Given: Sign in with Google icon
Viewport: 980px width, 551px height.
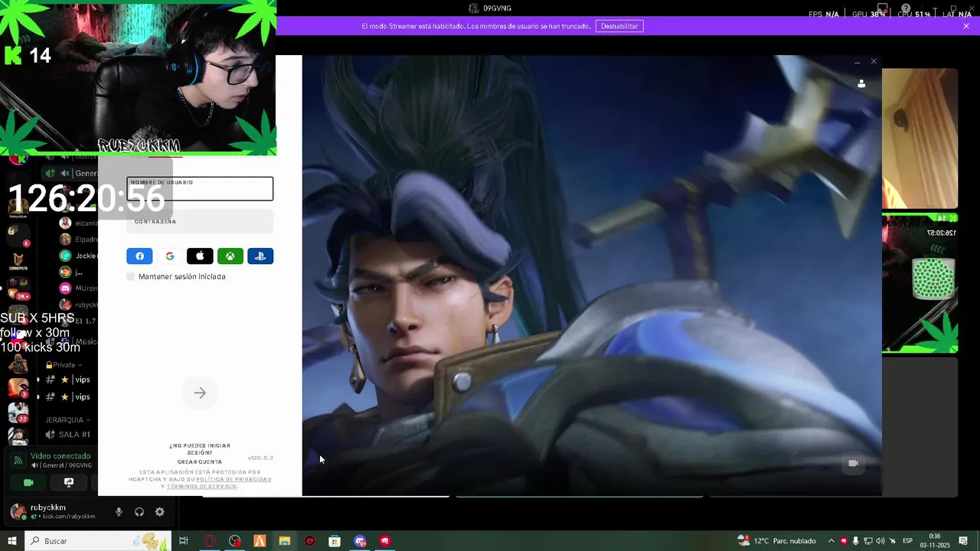Looking at the screenshot, I should point(169,256).
